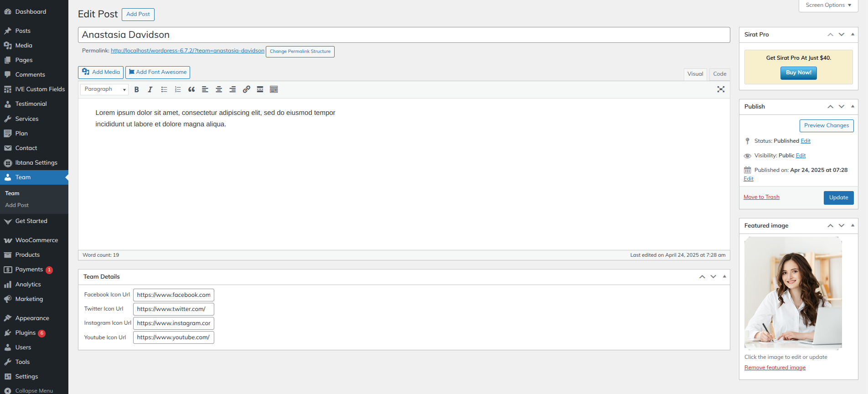Insert a bulleted list
This screenshot has height=394, width=868.
[164, 89]
